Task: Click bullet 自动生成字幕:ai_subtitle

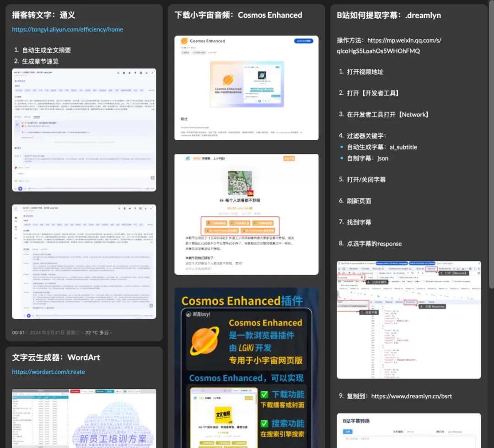Action: [x=382, y=147]
